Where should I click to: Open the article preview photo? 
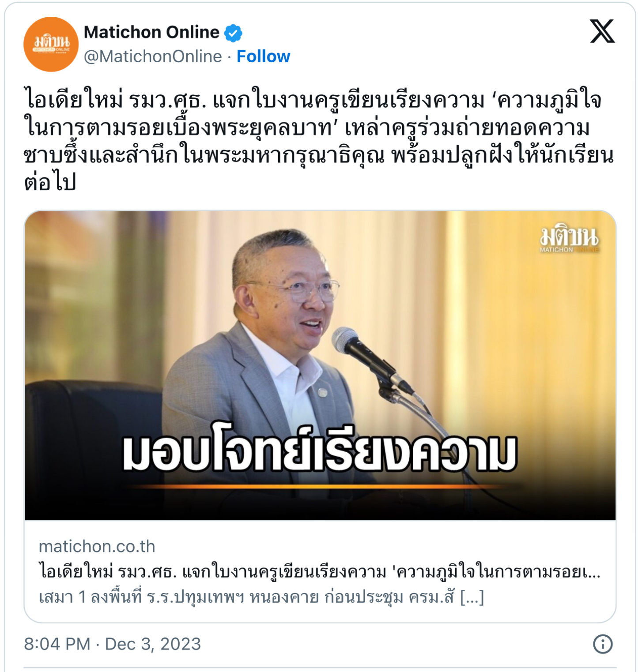pos(320,365)
